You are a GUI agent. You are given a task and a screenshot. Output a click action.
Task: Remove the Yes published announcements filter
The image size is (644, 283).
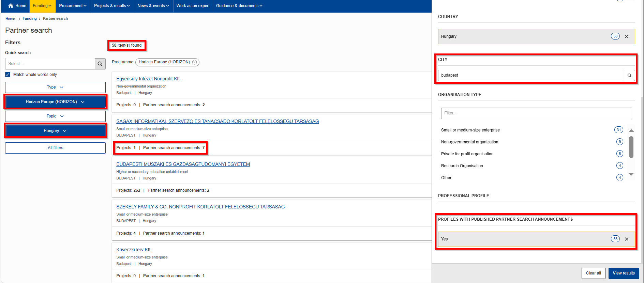click(627, 239)
